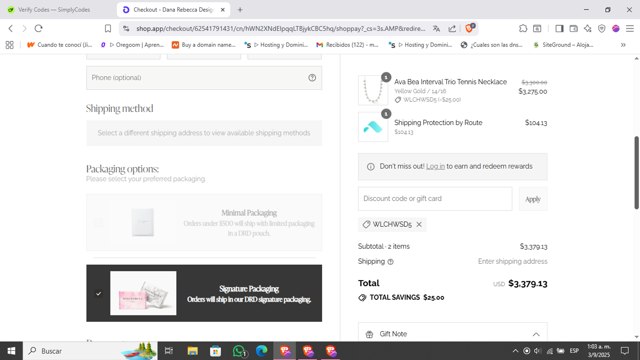
Task: Click the ESP language indicator
Action: tap(574, 351)
